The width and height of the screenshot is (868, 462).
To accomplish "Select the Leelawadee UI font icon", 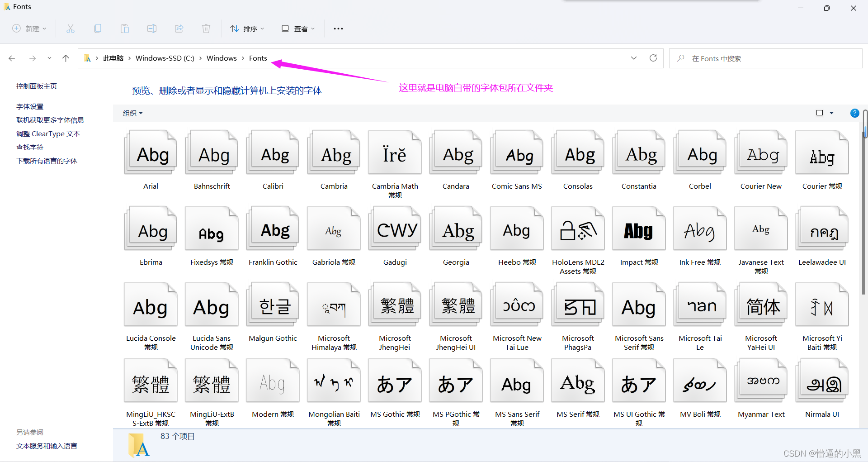I will coord(822,229).
